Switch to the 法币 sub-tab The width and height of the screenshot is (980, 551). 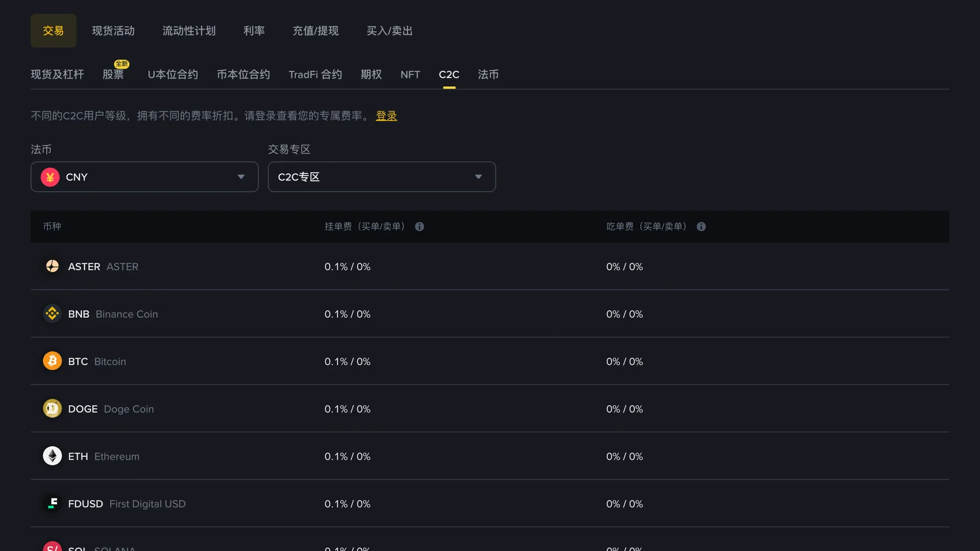[x=488, y=75]
